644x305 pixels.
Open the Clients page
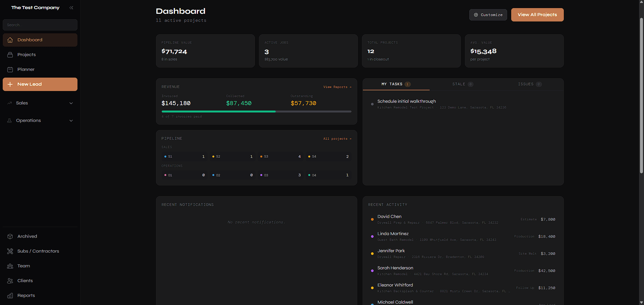[x=40, y=281]
